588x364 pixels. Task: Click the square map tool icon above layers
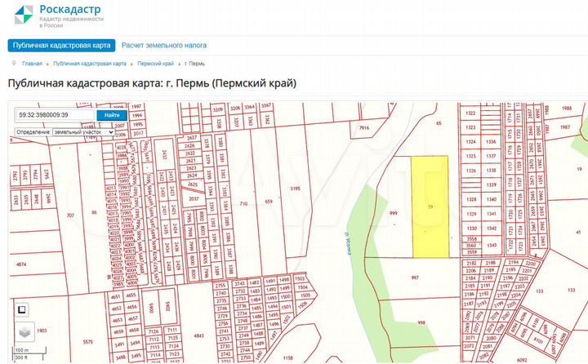[x=22, y=309]
